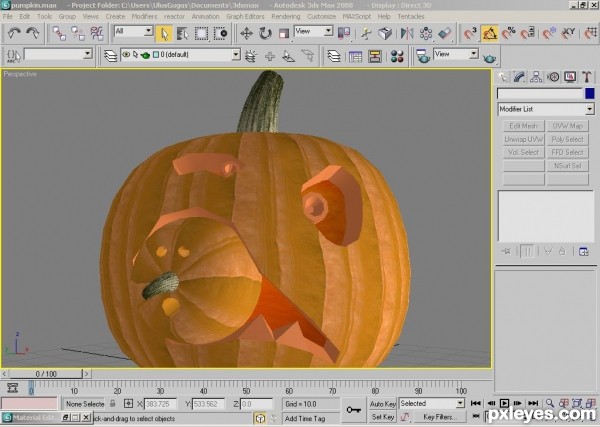Click the Undo arrow icon
The height and width of the screenshot is (427, 600).
14,33
